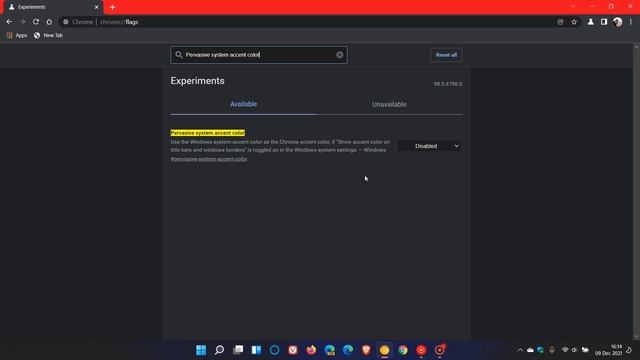Click the highlighted Pervasive system accent color title
The image size is (640, 360).
tap(208, 133)
